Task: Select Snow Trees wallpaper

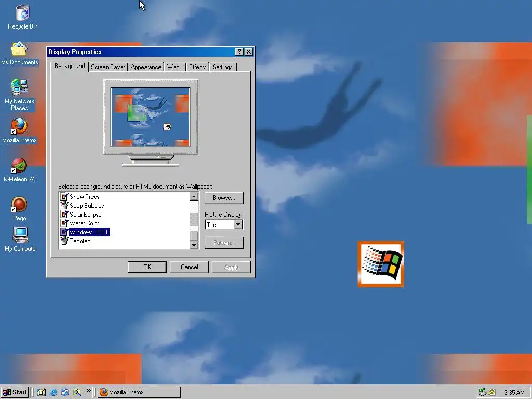Action: pyautogui.click(x=85, y=197)
